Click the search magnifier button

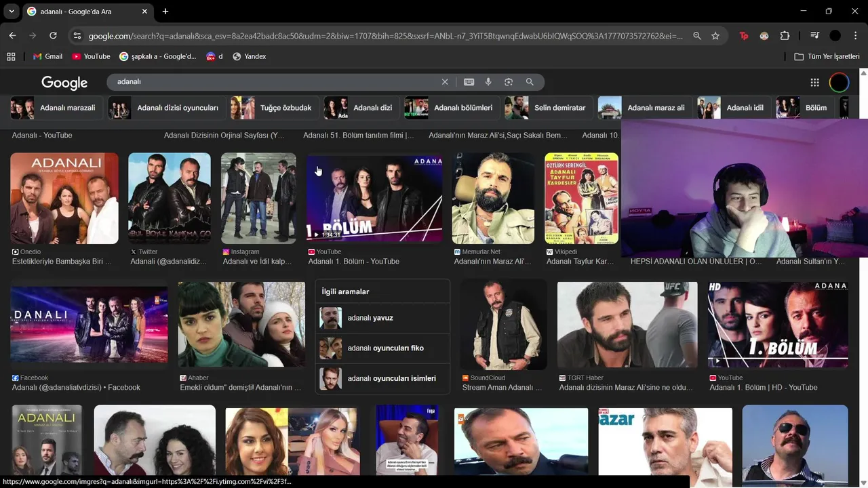[530, 82]
